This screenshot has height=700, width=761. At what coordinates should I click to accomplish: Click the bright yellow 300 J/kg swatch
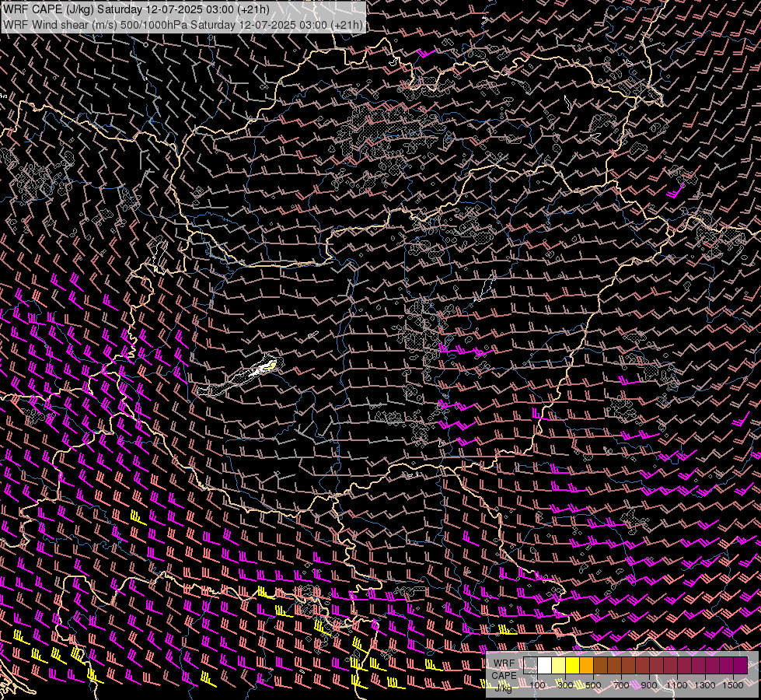point(573,666)
